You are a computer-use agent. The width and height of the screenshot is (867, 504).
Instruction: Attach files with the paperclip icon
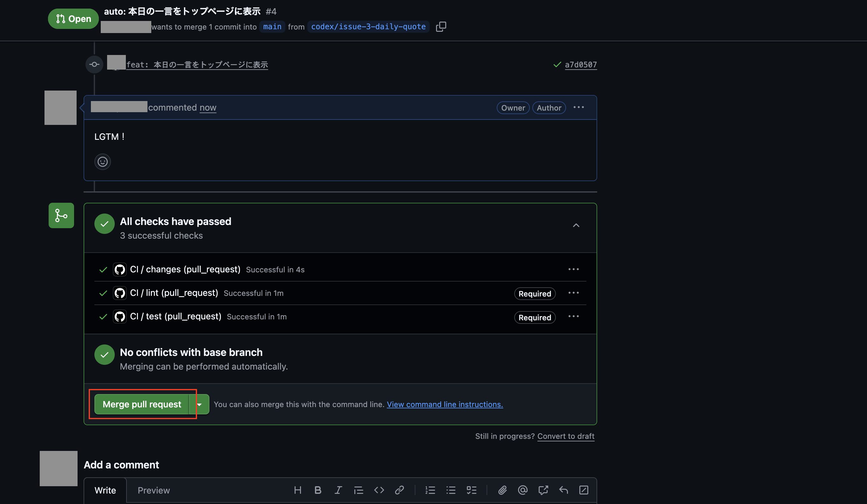pos(502,490)
